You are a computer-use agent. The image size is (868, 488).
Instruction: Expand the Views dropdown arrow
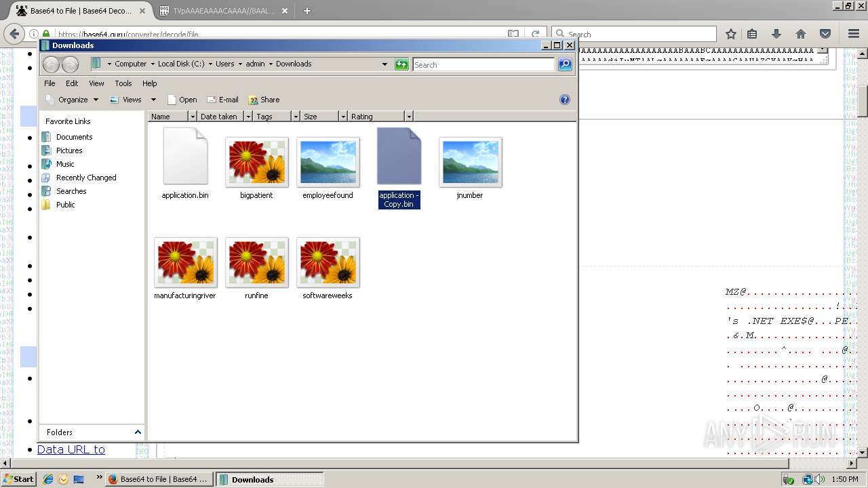pos(153,100)
